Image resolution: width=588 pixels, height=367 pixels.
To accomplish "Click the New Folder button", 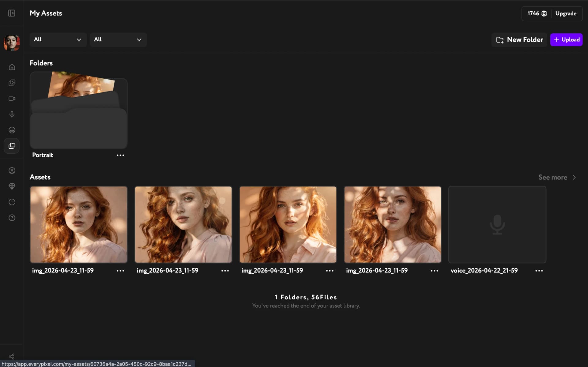I will click(x=519, y=39).
